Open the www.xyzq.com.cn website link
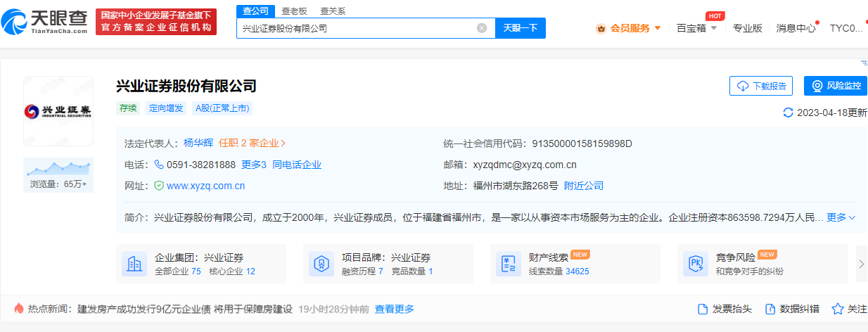The height and width of the screenshot is (332, 868). tap(205, 186)
